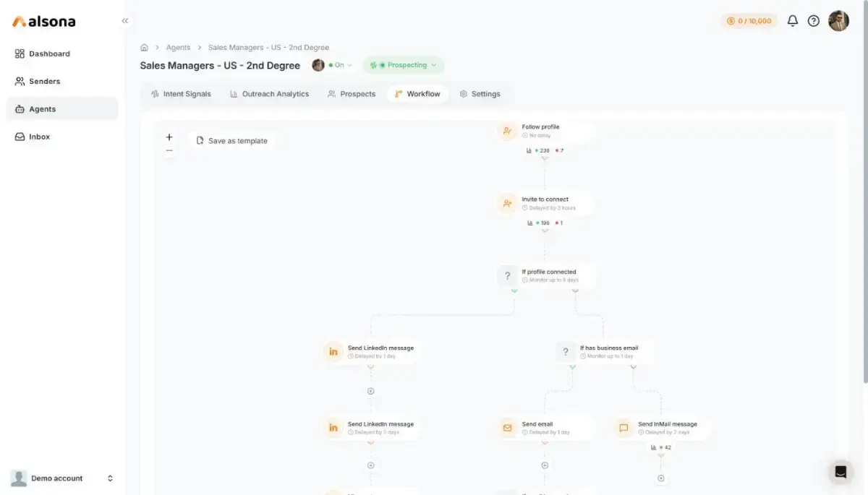Open the If profile connected condition label
The image size is (868, 495).
click(549, 272)
